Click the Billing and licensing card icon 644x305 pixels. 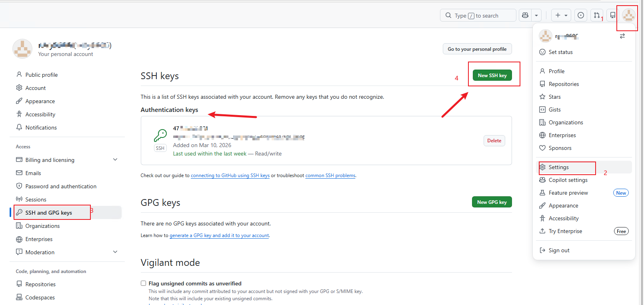(19, 159)
